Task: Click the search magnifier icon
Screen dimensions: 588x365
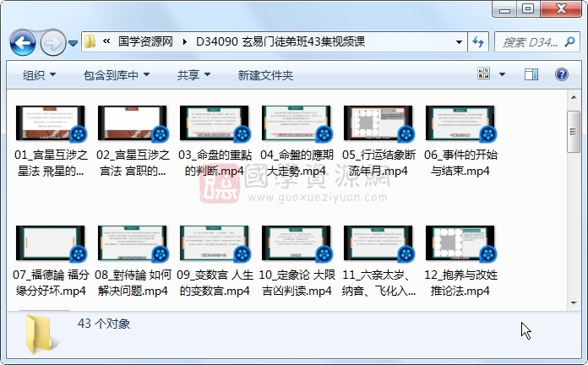Action: pos(570,41)
